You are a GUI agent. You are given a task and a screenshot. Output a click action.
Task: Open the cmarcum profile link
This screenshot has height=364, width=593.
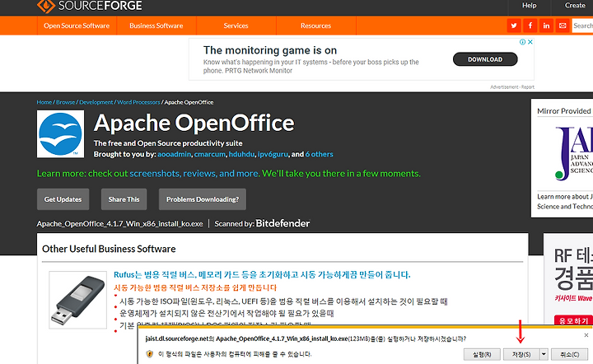210,154
